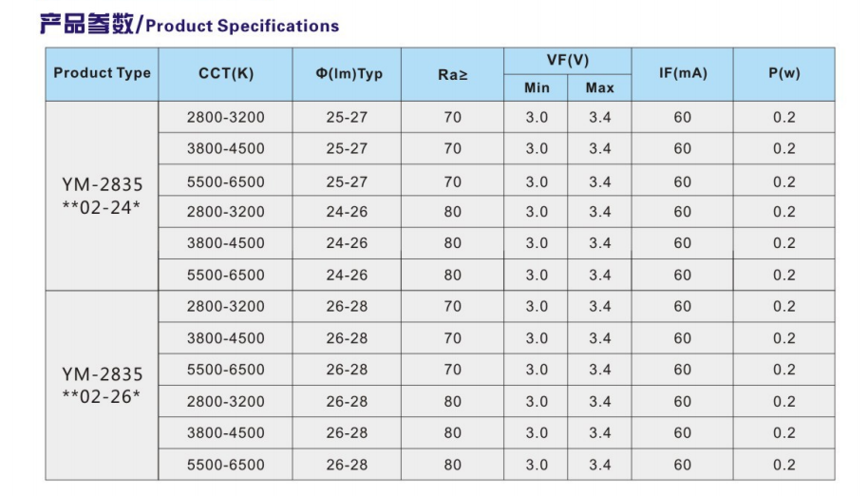Select the topmost 24-26 flux cell

pyautogui.click(x=347, y=212)
